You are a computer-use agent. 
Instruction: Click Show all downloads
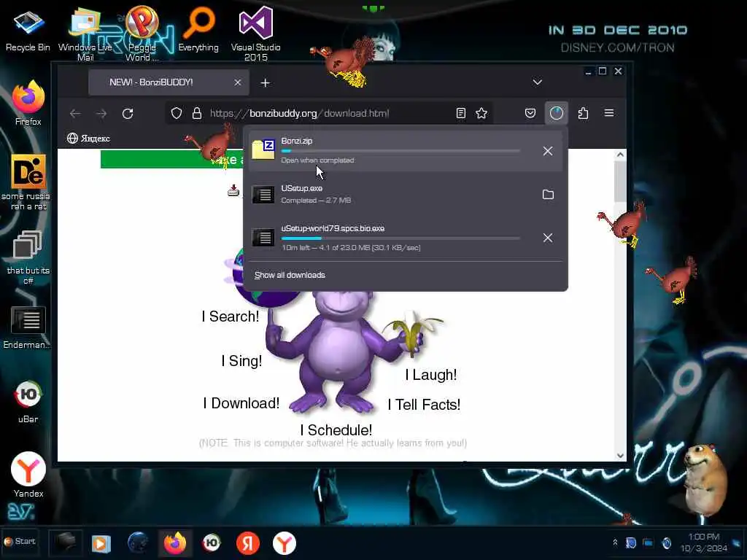tap(290, 275)
